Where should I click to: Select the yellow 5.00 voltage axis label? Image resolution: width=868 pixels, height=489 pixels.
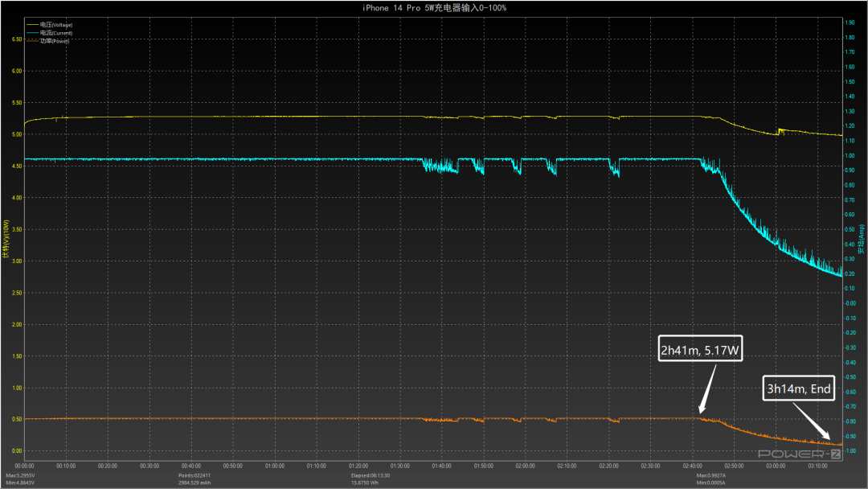(17, 134)
